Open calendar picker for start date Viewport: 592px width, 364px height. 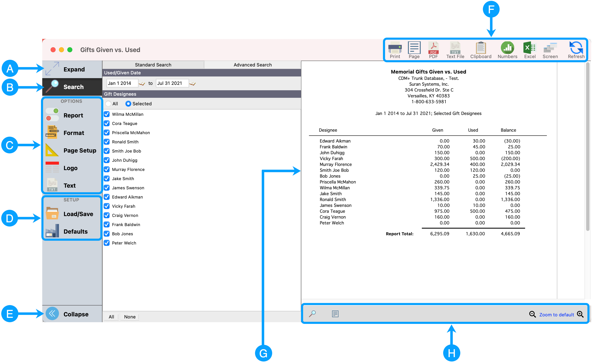coord(142,83)
